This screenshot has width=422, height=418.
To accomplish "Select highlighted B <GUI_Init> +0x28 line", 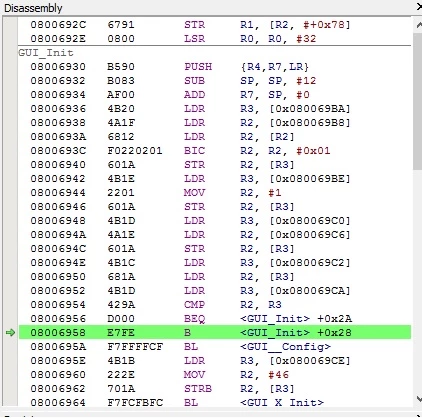I will (x=215, y=333).
